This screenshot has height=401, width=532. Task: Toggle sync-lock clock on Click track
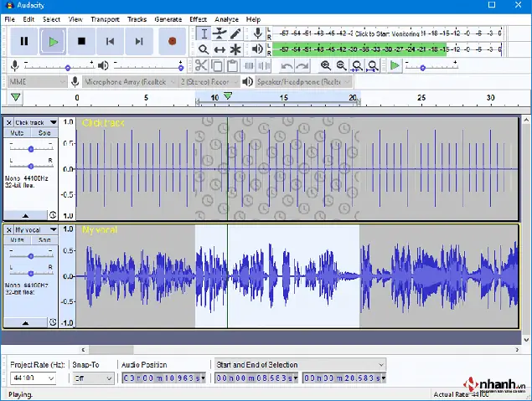click(53, 215)
